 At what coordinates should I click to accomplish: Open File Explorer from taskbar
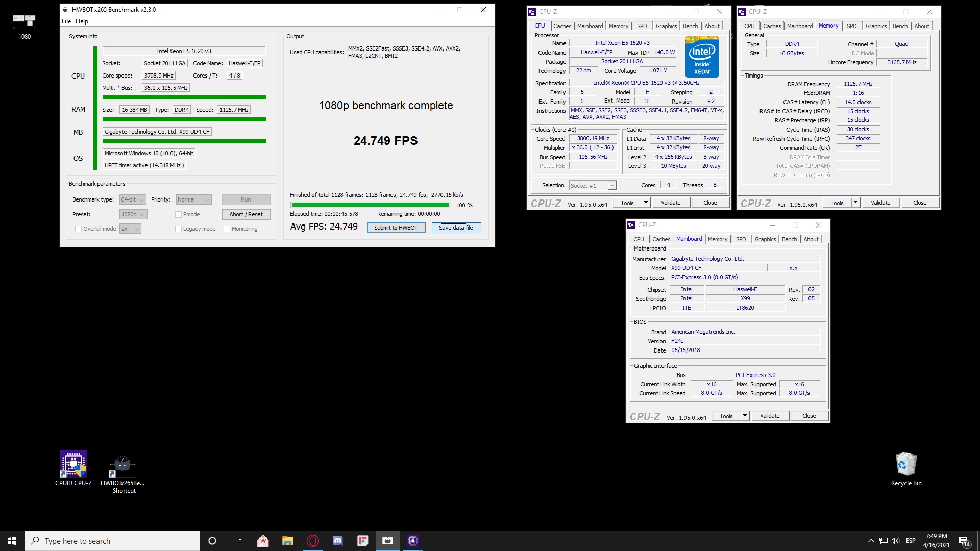point(288,541)
